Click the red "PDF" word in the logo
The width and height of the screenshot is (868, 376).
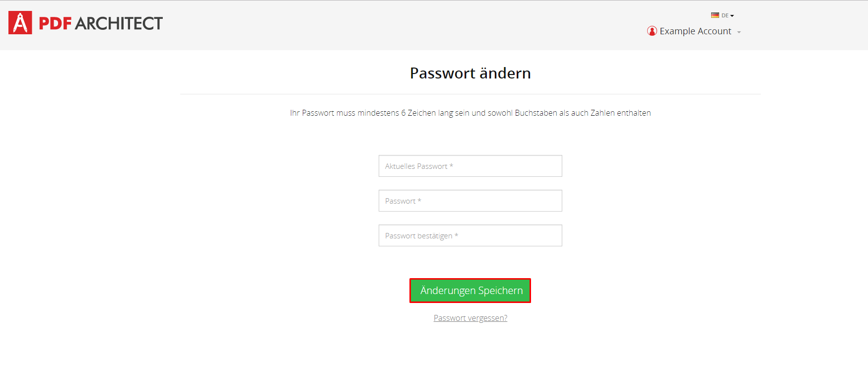pos(55,23)
